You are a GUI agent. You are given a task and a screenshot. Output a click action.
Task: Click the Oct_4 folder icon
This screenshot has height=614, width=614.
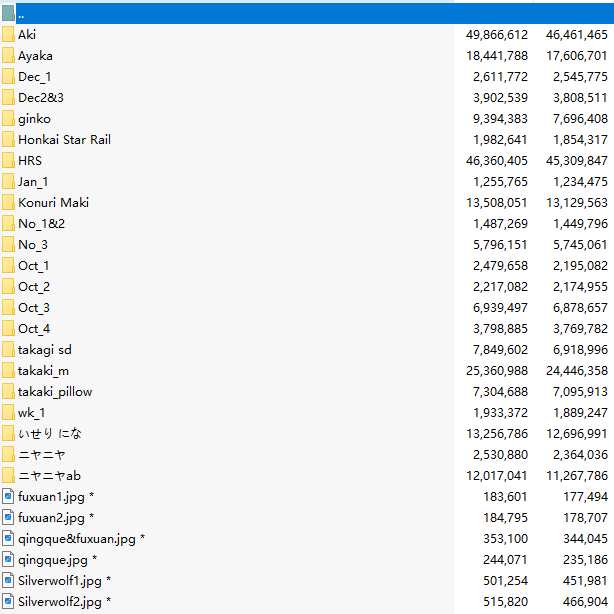click(x=8, y=329)
